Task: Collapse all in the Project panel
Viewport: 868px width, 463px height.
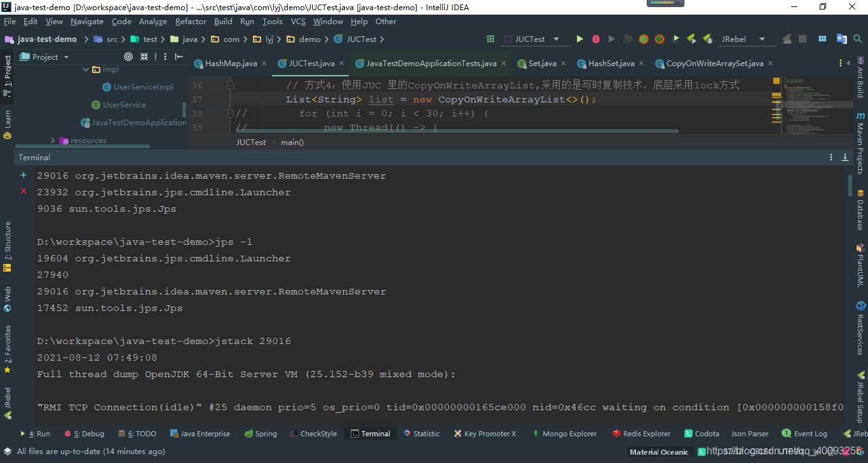Action: coord(144,57)
